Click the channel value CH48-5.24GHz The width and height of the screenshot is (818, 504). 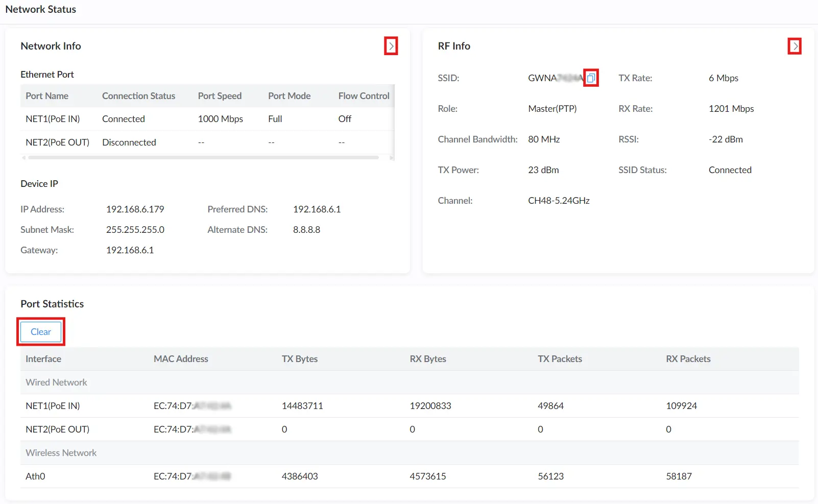(559, 201)
